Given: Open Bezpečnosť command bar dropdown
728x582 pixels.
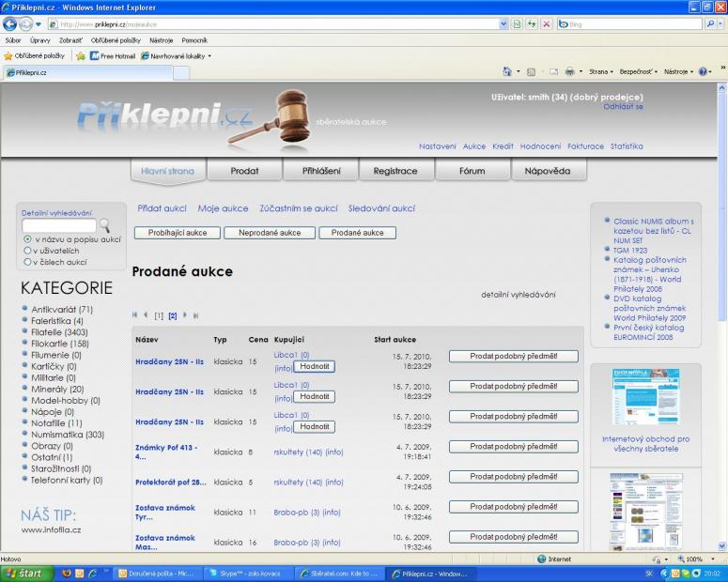Looking at the screenshot, I should click(x=639, y=71).
